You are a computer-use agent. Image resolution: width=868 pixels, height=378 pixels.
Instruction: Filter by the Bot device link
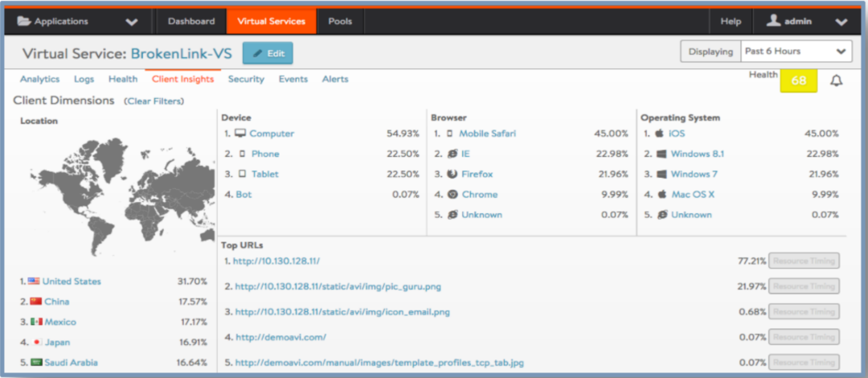[x=244, y=195]
